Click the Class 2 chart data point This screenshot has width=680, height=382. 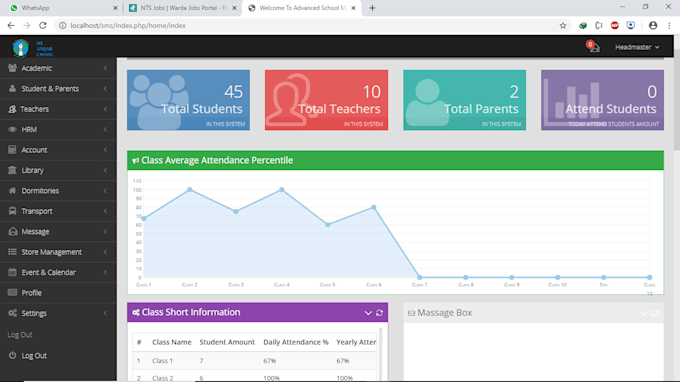pyautogui.click(x=190, y=190)
